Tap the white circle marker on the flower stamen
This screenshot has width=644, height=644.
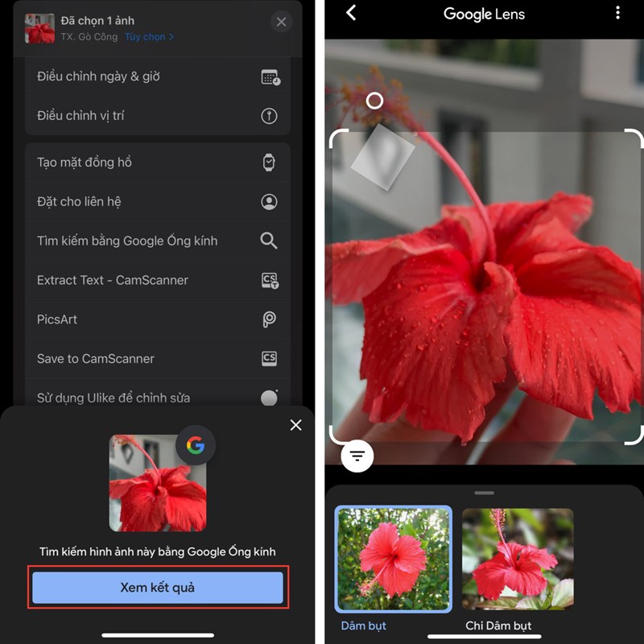(x=374, y=100)
